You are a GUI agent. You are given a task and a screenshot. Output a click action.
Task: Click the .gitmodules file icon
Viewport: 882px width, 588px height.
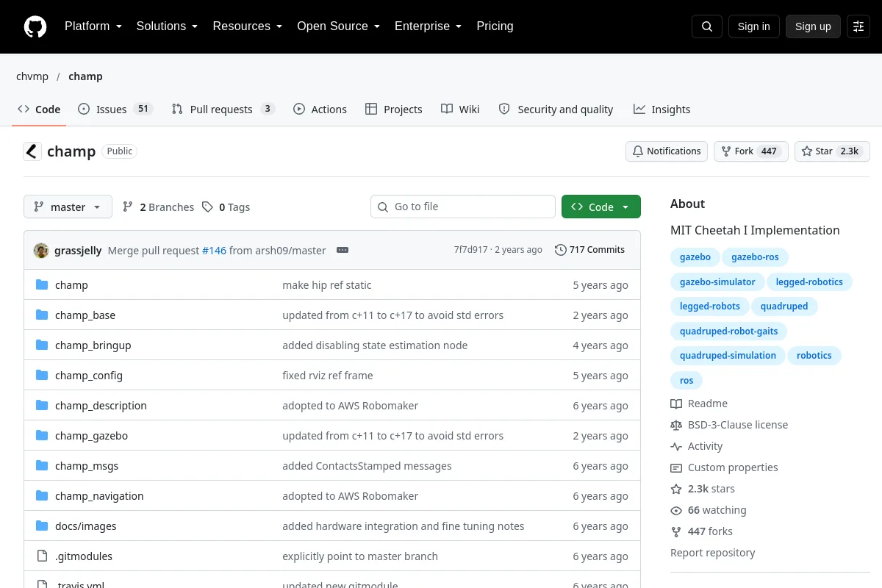point(42,556)
